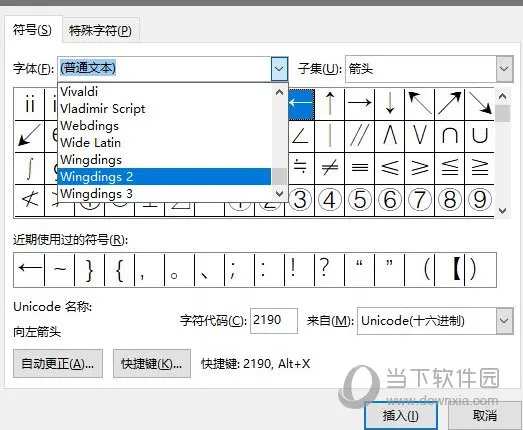Viewport: 523px width, 430px height.
Task: Select the circled number ③ symbol
Action: coord(300,200)
